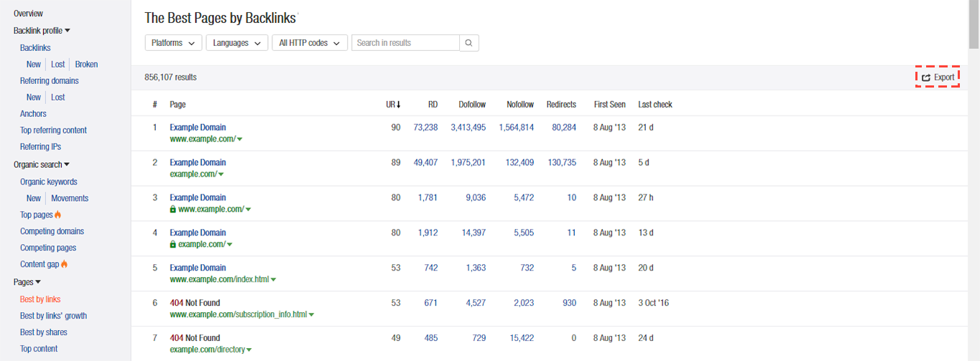The width and height of the screenshot is (980, 361).
Task: Click the lock icon beside www.example.com/ in row 3
Action: (x=172, y=210)
